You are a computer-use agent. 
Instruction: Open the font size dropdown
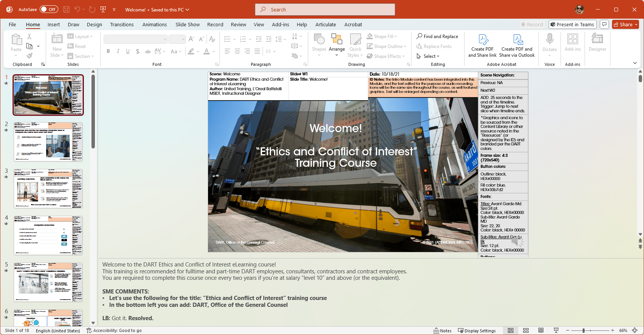click(183, 39)
